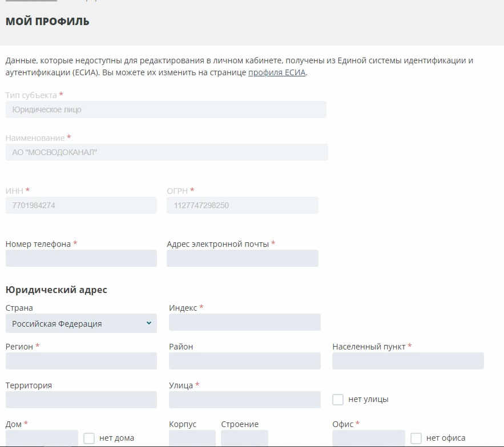Screen dimensions: 504x447
Task: Focus the Адрес электронной почты field
Action: [242, 258]
